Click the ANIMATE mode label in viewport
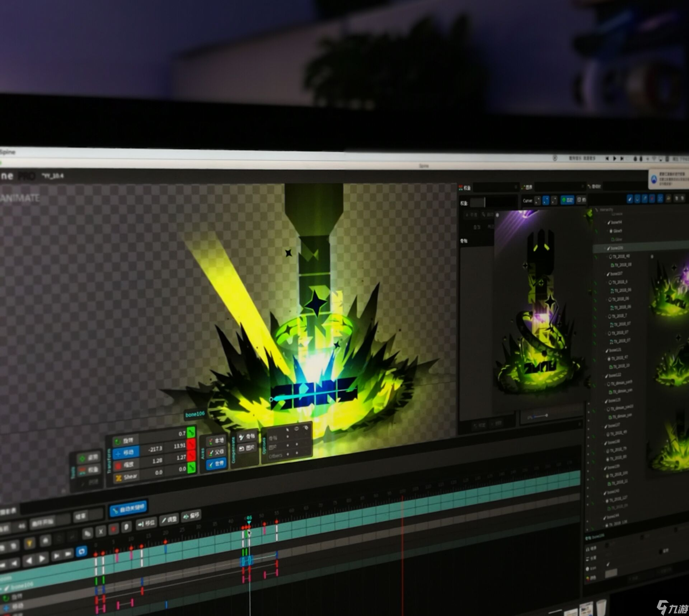 click(x=20, y=198)
